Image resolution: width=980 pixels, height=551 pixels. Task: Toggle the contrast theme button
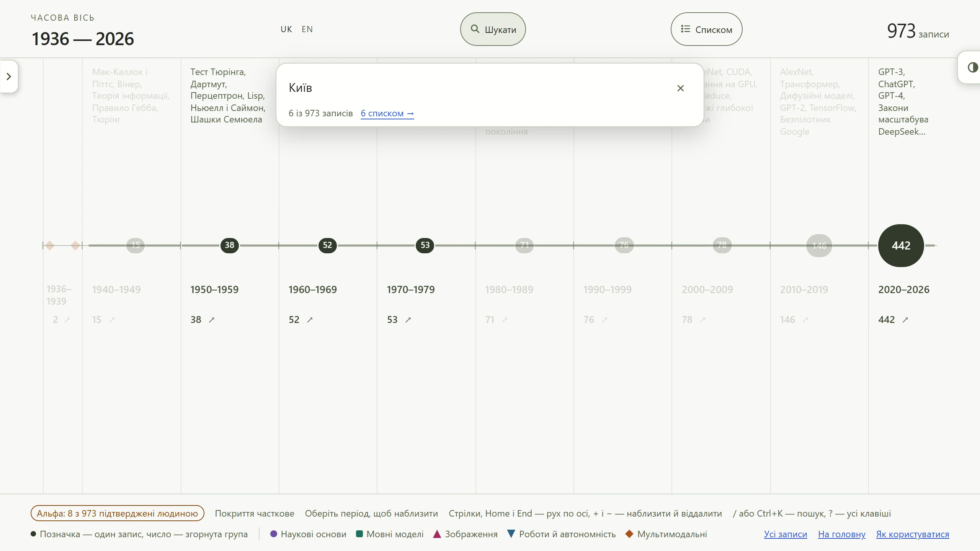[972, 67]
